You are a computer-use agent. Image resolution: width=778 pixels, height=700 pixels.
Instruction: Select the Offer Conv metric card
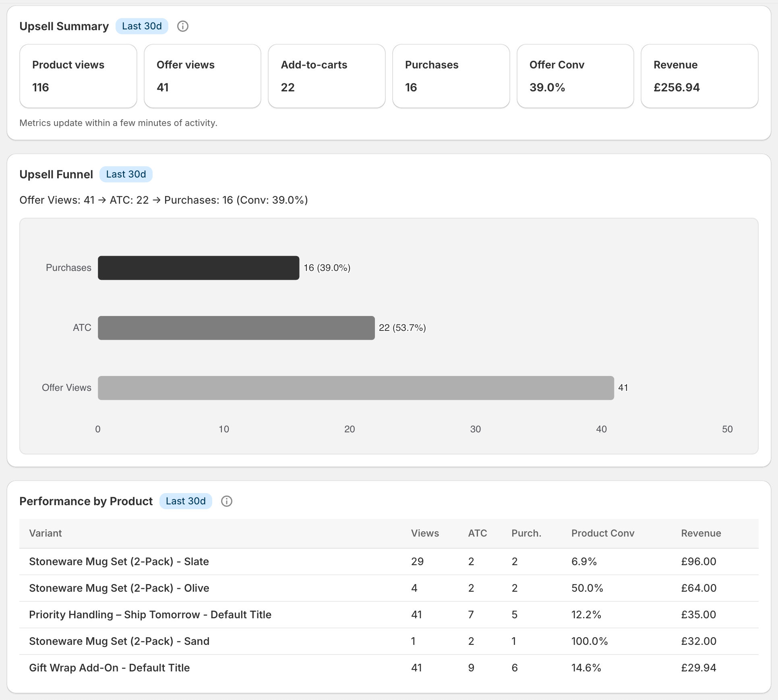coord(575,76)
